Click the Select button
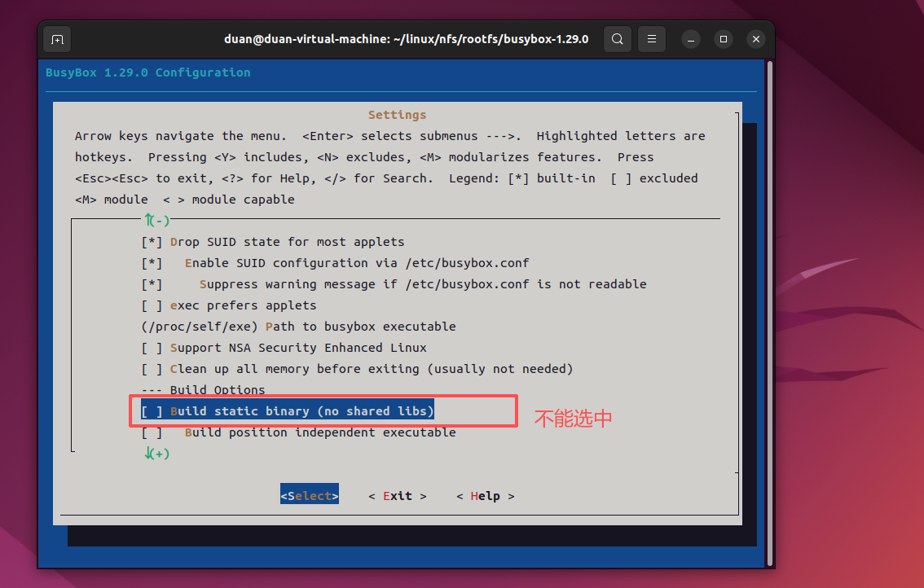The image size is (924, 588). [x=310, y=496]
